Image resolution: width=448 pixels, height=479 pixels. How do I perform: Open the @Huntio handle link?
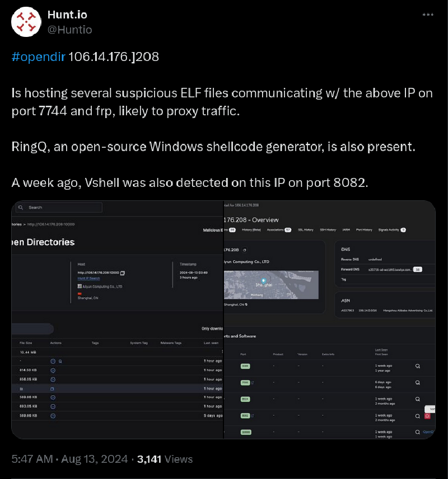70,30
